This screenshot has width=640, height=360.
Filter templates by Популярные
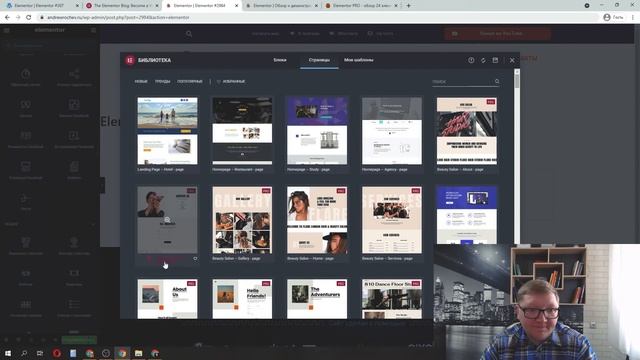point(190,82)
